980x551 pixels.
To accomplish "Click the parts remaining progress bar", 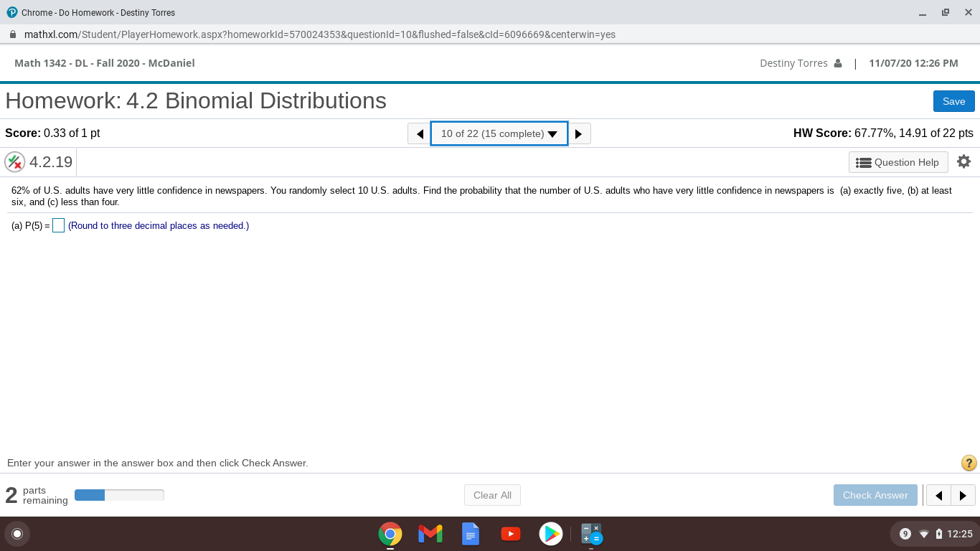I will [x=119, y=495].
